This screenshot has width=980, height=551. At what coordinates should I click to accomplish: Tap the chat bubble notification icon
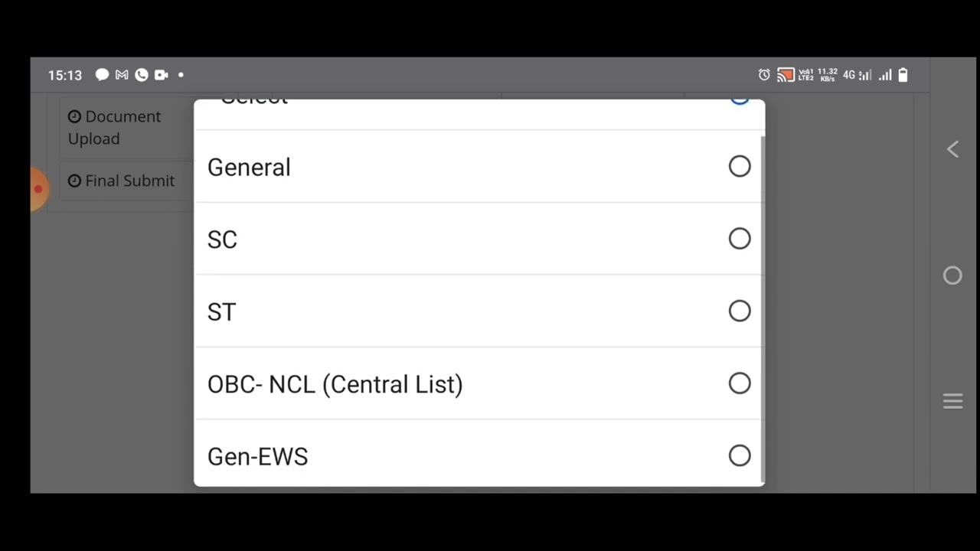tap(102, 75)
